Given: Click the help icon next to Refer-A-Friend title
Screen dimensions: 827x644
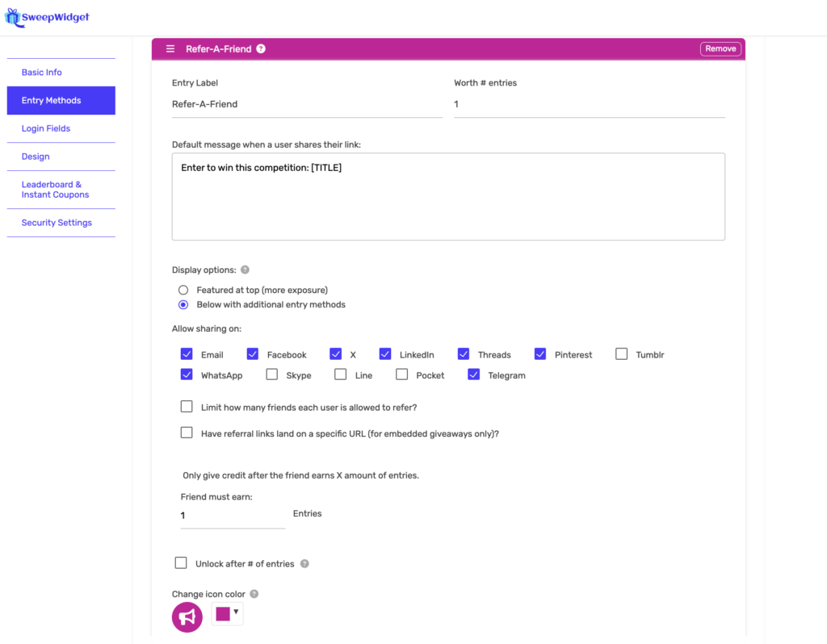Looking at the screenshot, I should tap(261, 49).
